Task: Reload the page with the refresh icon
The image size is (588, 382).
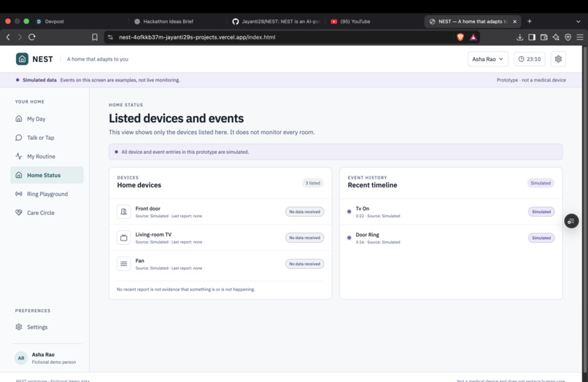Action: pyautogui.click(x=32, y=37)
